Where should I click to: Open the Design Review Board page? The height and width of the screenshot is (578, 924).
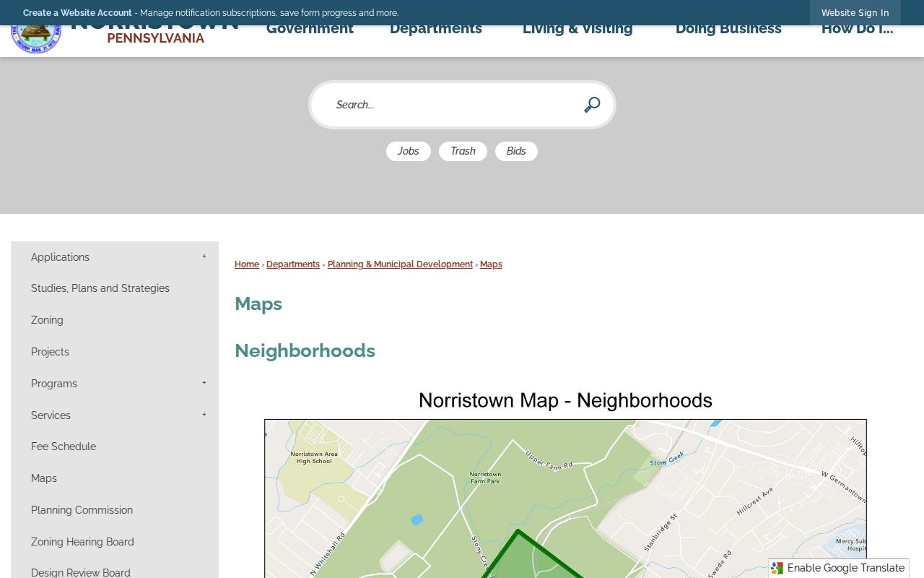pyautogui.click(x=81, y=572)
